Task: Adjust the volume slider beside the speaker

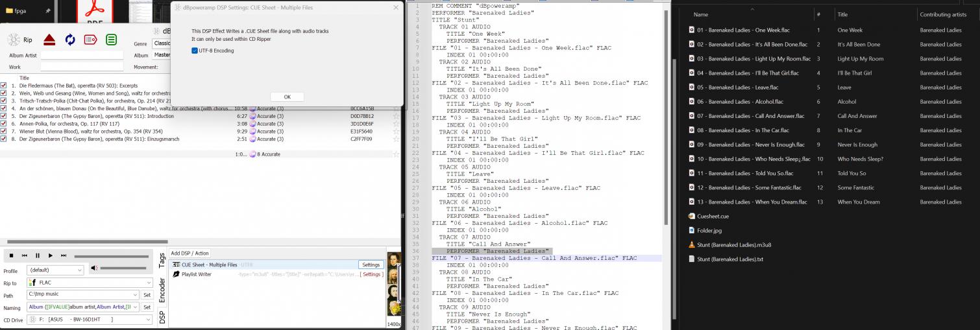Action: pyautogui.click(x=123, y=268)
